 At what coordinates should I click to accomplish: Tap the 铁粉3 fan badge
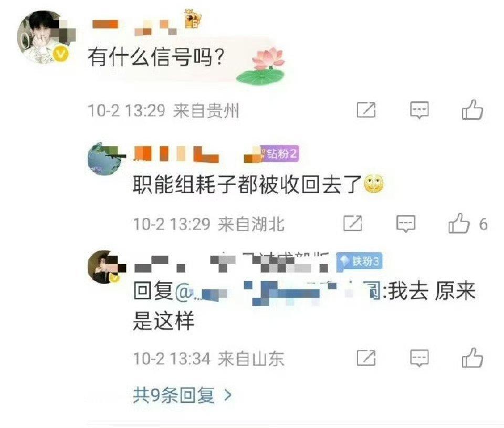(359, 261)
